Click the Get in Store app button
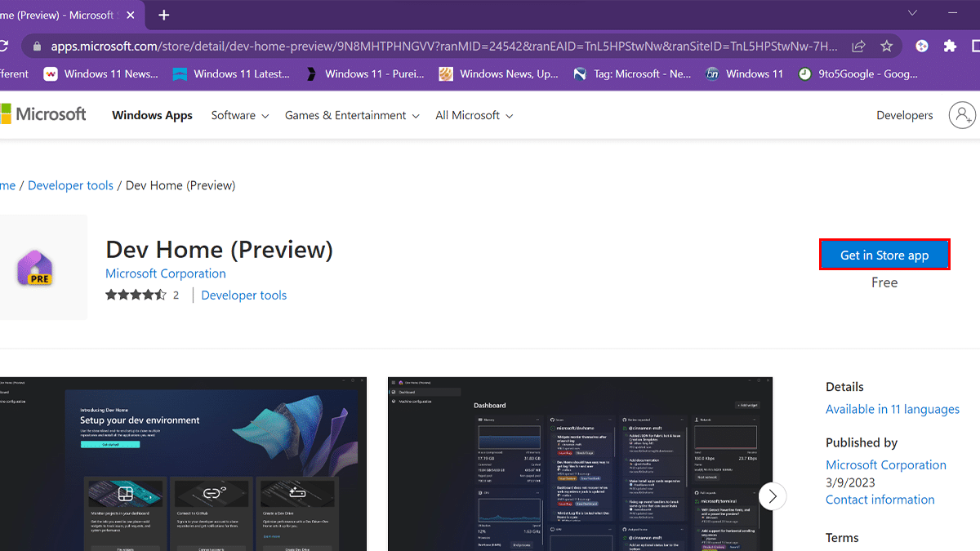Viewport: 980px width, 551px height. tap(884, 255)
